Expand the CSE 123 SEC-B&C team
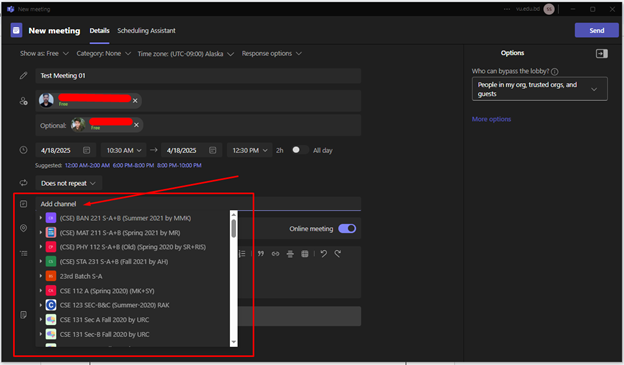624x365 pixels. point(41,305)
